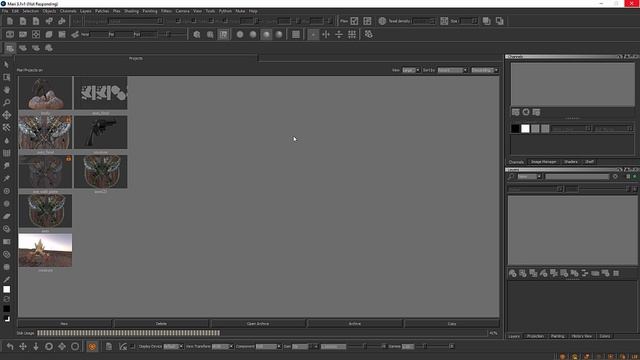The image size is (640, 360).
Task: Open the Component dropdown
Action: [268, 347]
